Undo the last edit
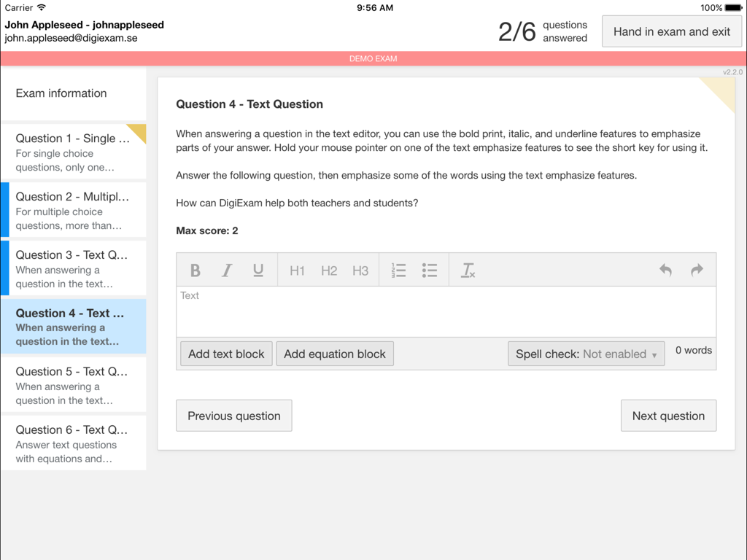The height and width of the screenshot is (560, 747). [665, 270]
